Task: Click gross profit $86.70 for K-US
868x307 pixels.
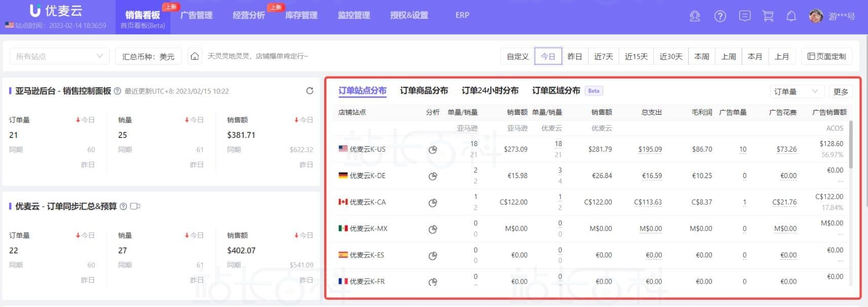Action: (702, 150)
